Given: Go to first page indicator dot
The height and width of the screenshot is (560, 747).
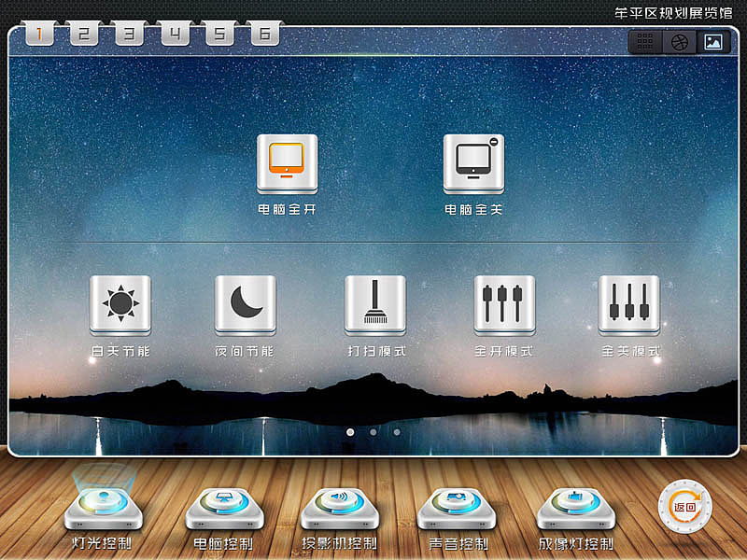Looking at the screenshot, I should (351, 432).
